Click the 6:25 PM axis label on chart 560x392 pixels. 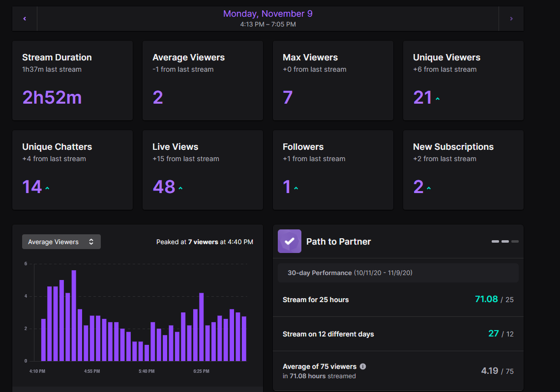click(202, 371)
